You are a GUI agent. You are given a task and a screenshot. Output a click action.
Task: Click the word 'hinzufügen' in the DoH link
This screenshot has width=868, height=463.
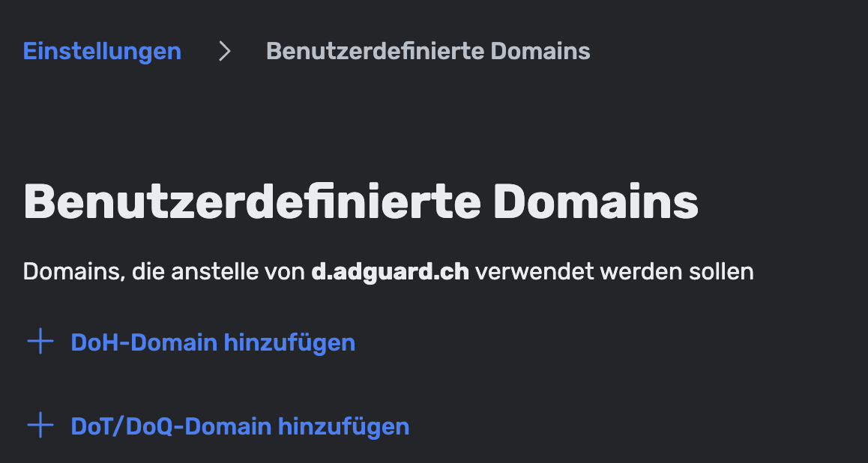pos(289,342)
